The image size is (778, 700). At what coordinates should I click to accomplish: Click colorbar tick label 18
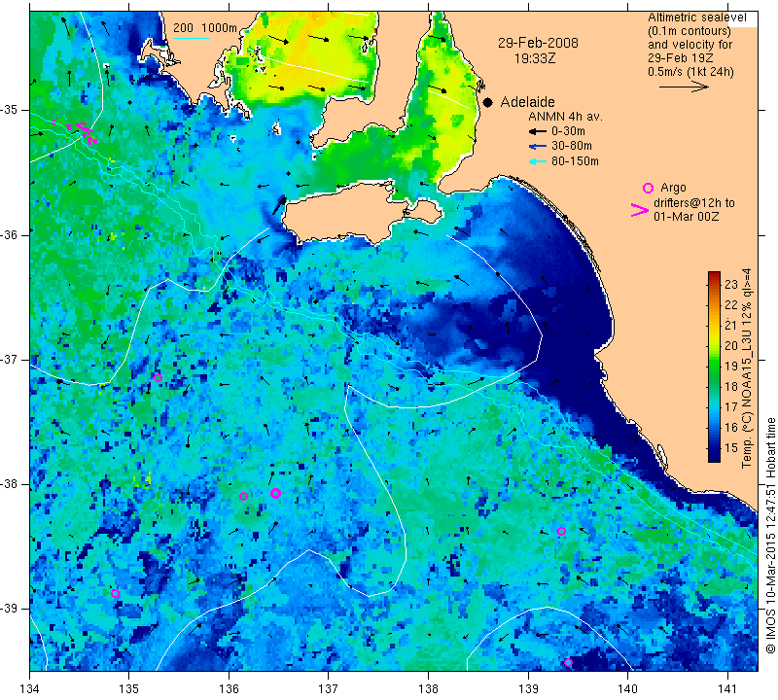(x=731, y=387)
